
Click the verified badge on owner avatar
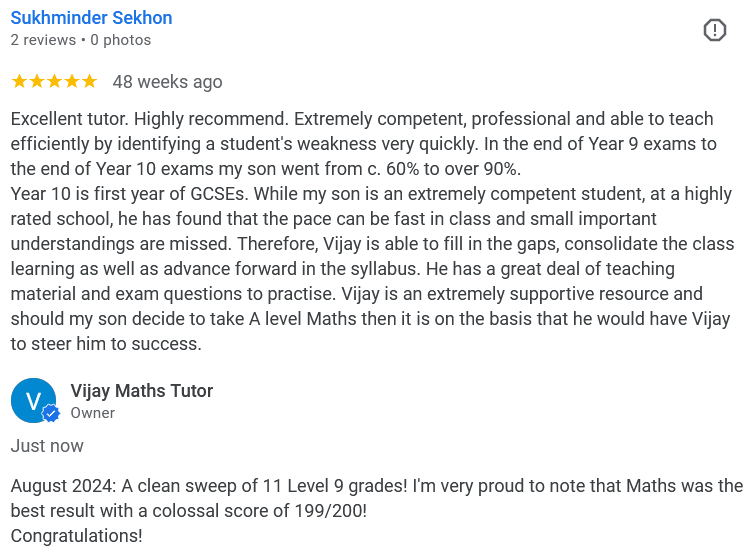pos(51,413)
